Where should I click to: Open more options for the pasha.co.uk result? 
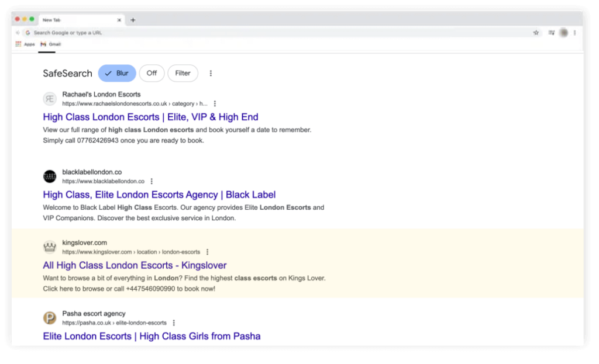point(174,323)
